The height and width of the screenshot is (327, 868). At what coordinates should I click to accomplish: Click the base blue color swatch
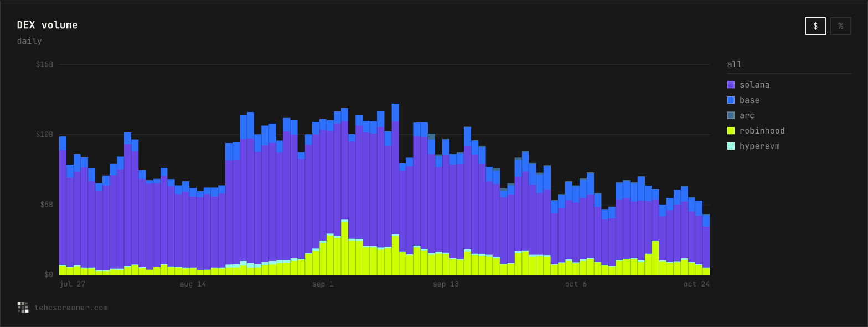pos(731,100)
